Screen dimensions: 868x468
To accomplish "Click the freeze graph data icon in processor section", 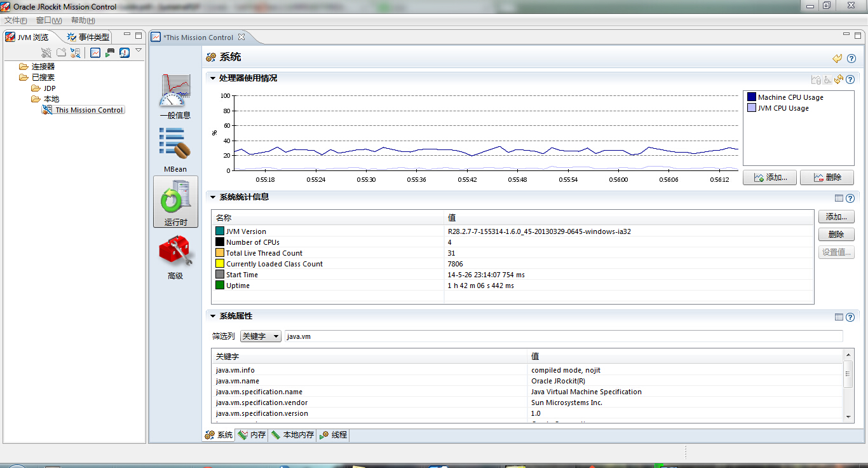I will pos(817,79).
